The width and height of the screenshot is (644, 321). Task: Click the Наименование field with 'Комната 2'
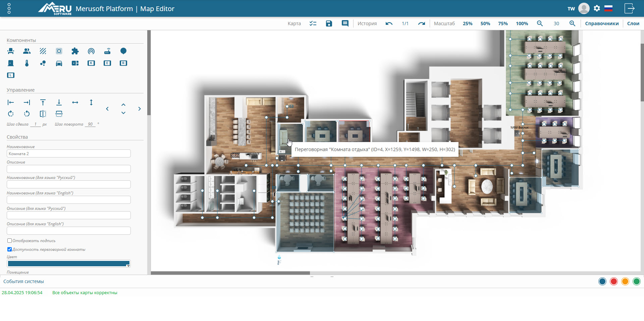(x=69, y=154)
